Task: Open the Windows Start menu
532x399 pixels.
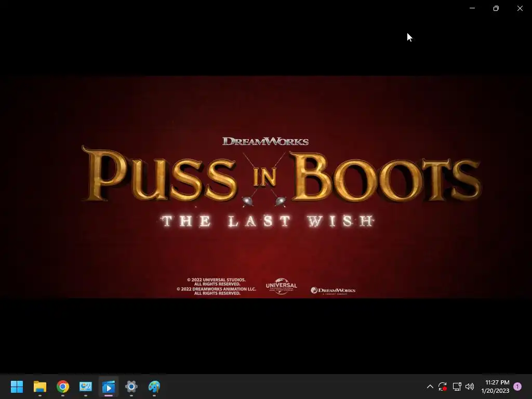Action: 17,387
